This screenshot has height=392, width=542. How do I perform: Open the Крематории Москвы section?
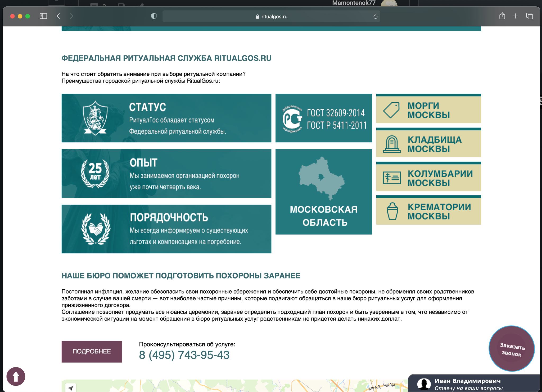428,211
